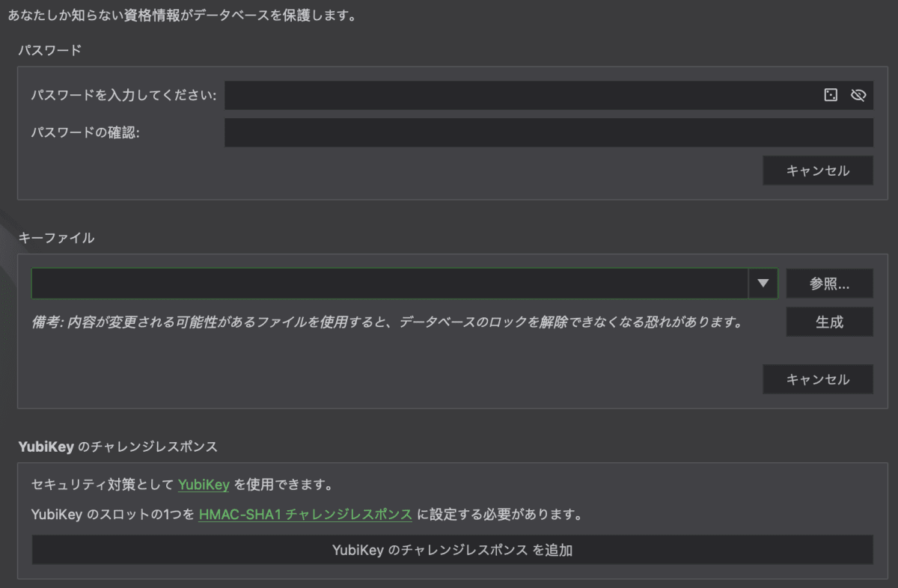Generate a key file with 生成

(x=829, y=322)
